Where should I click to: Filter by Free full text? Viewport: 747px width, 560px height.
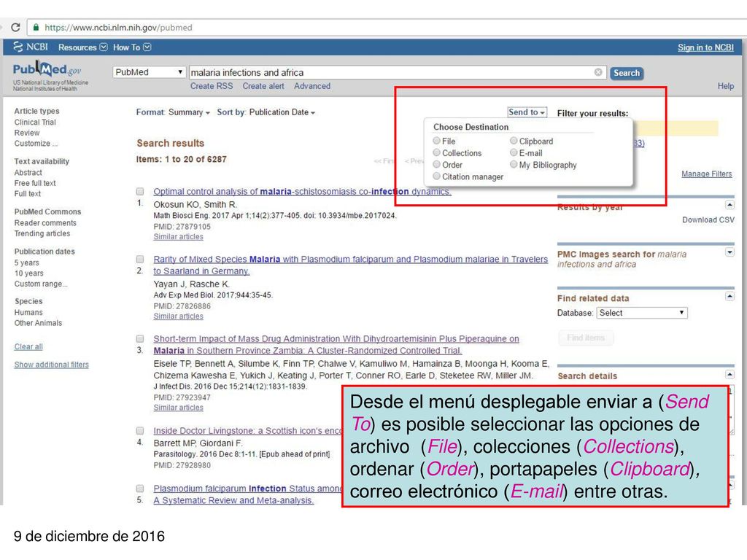(35, 183)
